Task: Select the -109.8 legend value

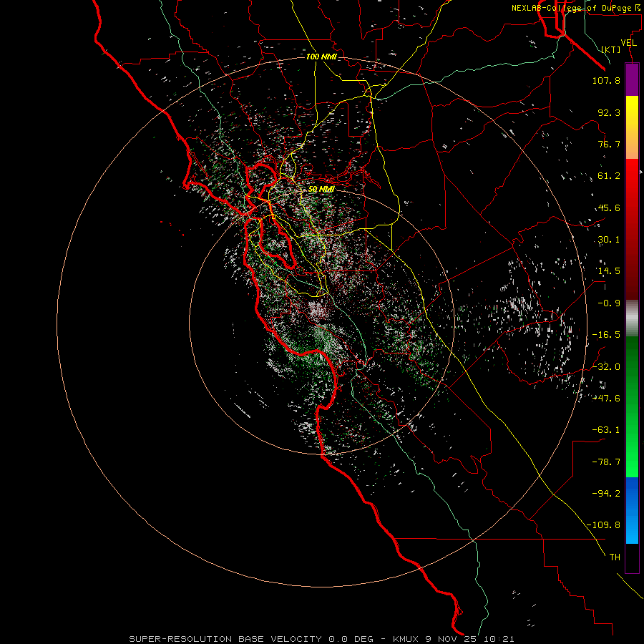Action: pyautogui.click(x=603, y=525)
